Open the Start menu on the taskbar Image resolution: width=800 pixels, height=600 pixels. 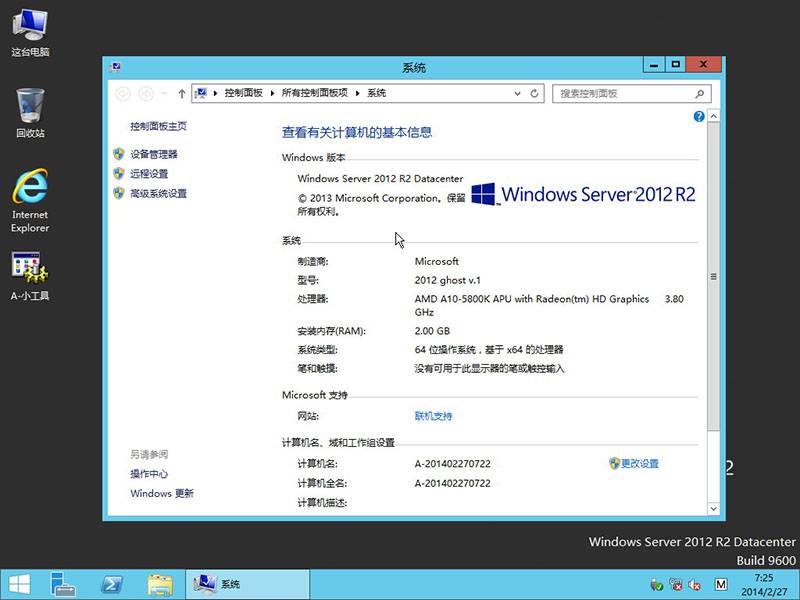19,584
